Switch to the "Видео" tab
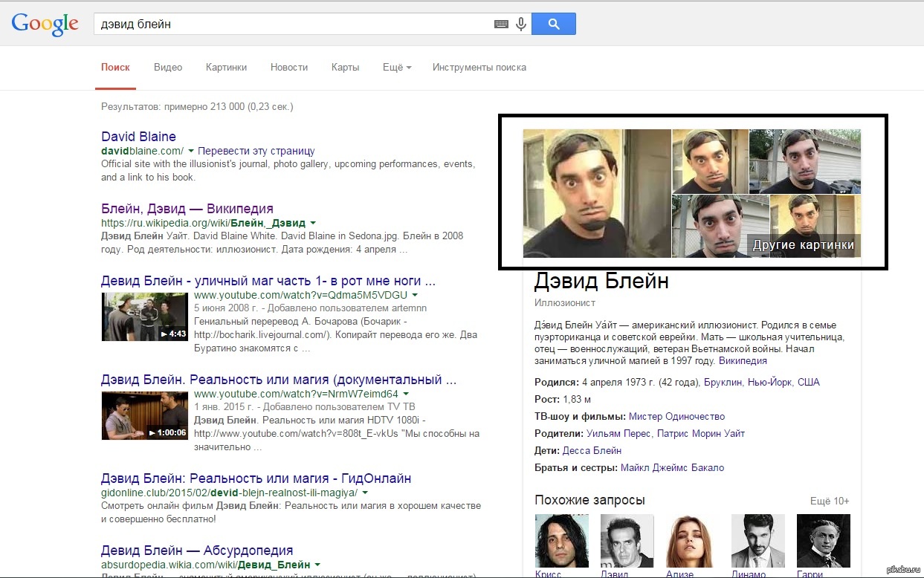The width and height of the screenshot is (924, 578). (x=168, y=68)
